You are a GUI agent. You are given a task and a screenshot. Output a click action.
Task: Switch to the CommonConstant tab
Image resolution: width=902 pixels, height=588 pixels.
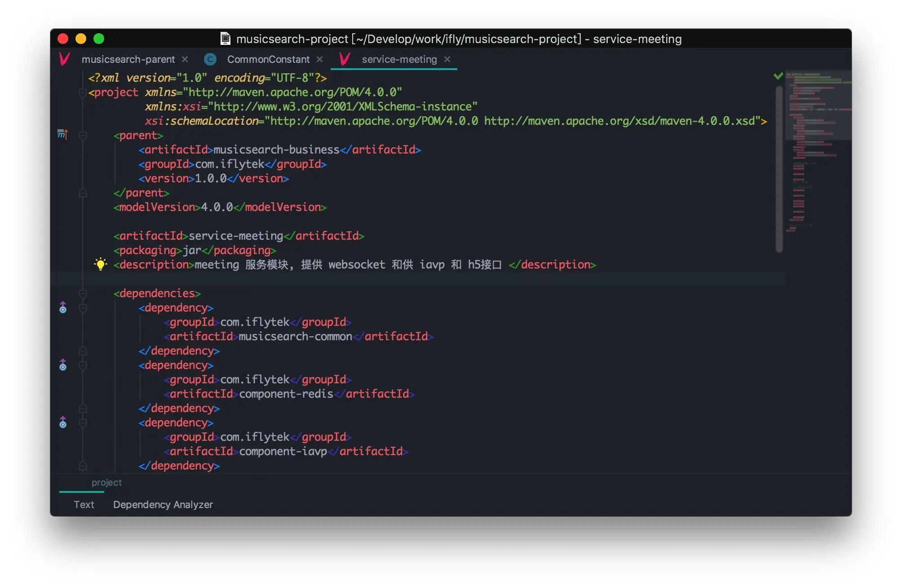[x=268, y=59]
